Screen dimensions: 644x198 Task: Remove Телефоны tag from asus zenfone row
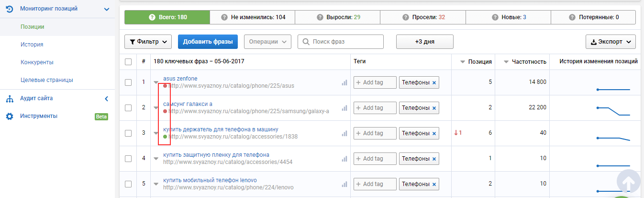coord(434,82)
